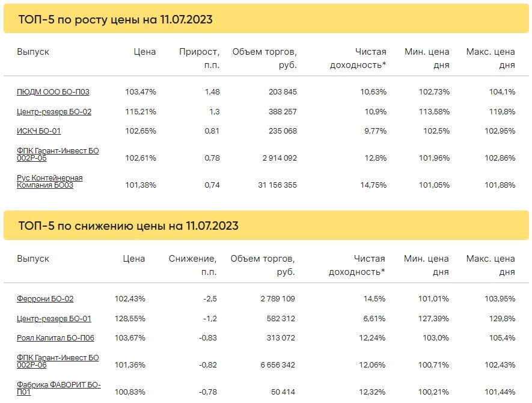Click Мин. цена дня header in decline table
Screen dimensions: 532x403
pyautogui.click(x=426, y=265)
